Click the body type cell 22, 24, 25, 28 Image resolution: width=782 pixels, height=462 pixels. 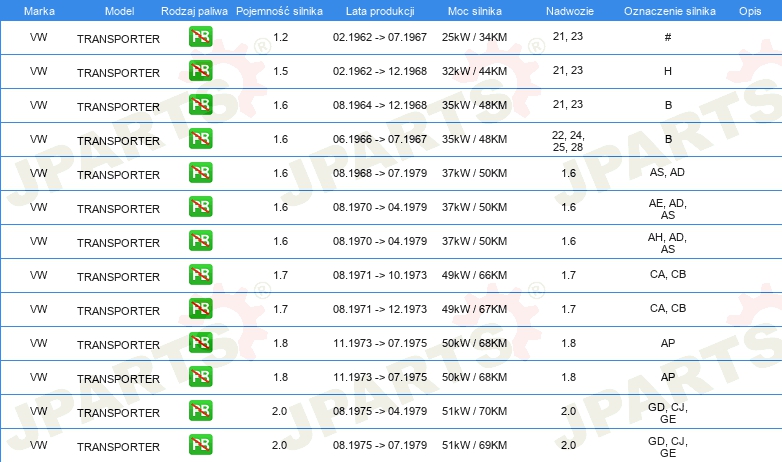[568, 141]
